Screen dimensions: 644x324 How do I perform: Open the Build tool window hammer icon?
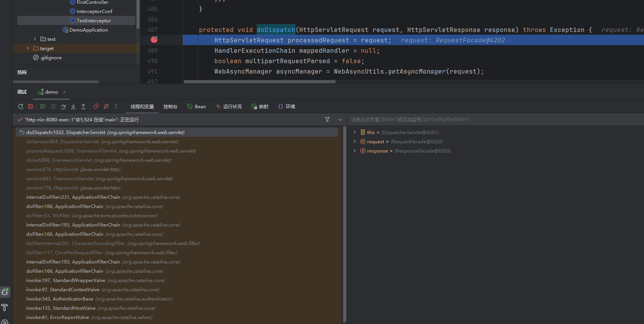pos(5,307)
